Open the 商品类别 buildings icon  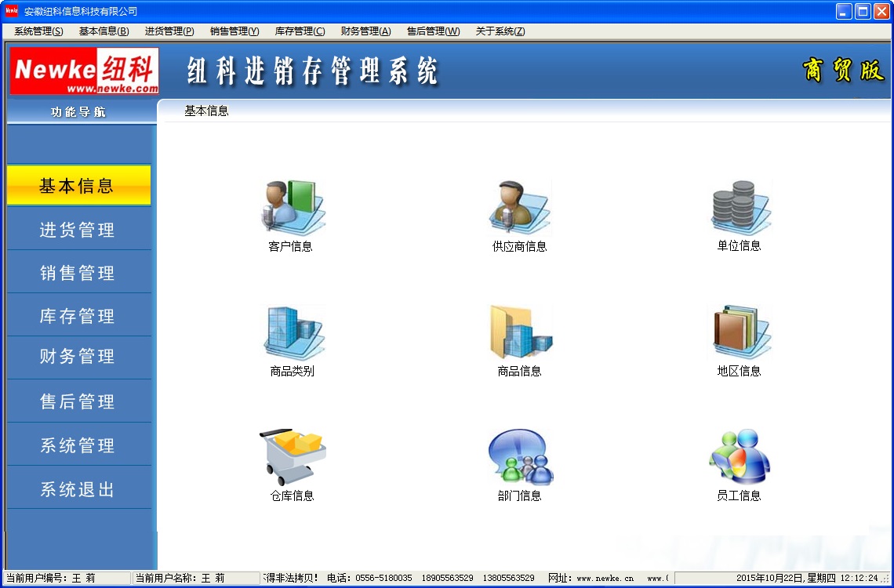point(292,332)
